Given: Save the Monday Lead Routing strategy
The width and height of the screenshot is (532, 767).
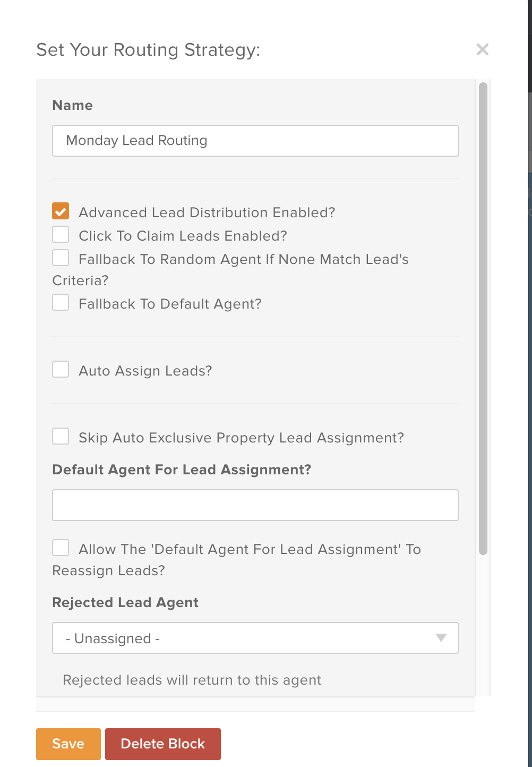Looking at the screenshot, I should point(68,744).
